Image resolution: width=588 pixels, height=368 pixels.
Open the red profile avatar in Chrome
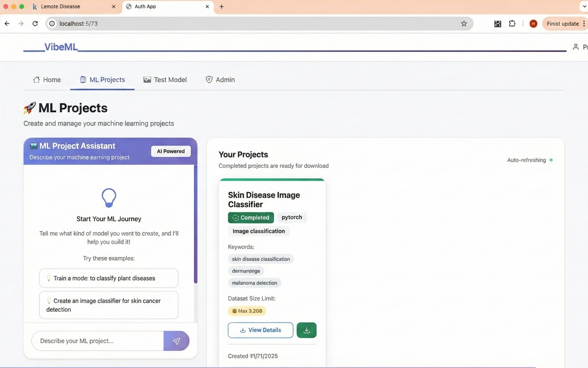click(533, 24)
